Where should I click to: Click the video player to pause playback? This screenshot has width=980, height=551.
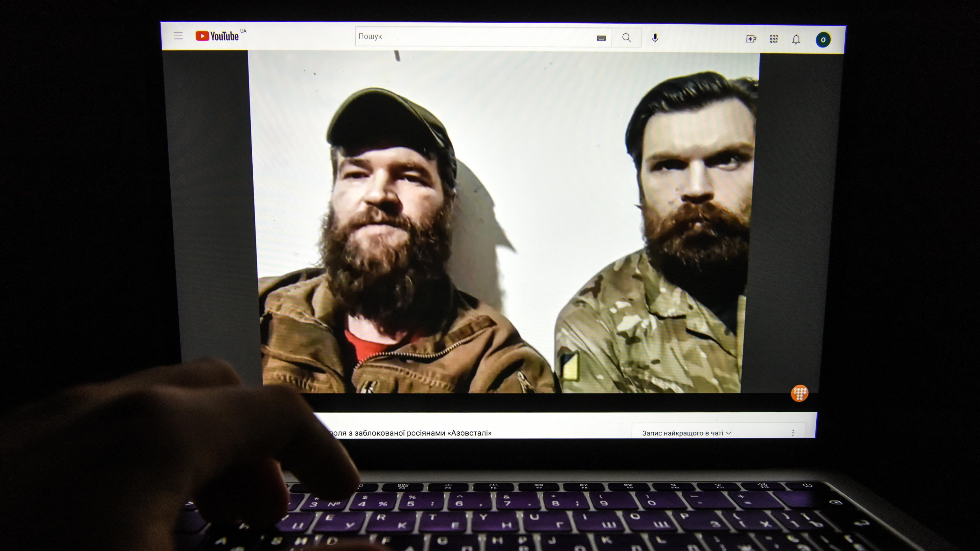(504, 223)
